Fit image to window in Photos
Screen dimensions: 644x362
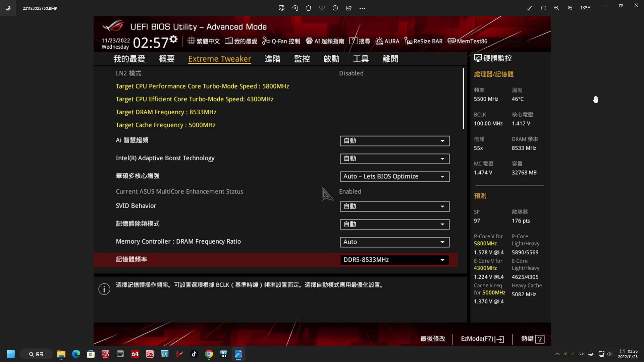(543, 8)
